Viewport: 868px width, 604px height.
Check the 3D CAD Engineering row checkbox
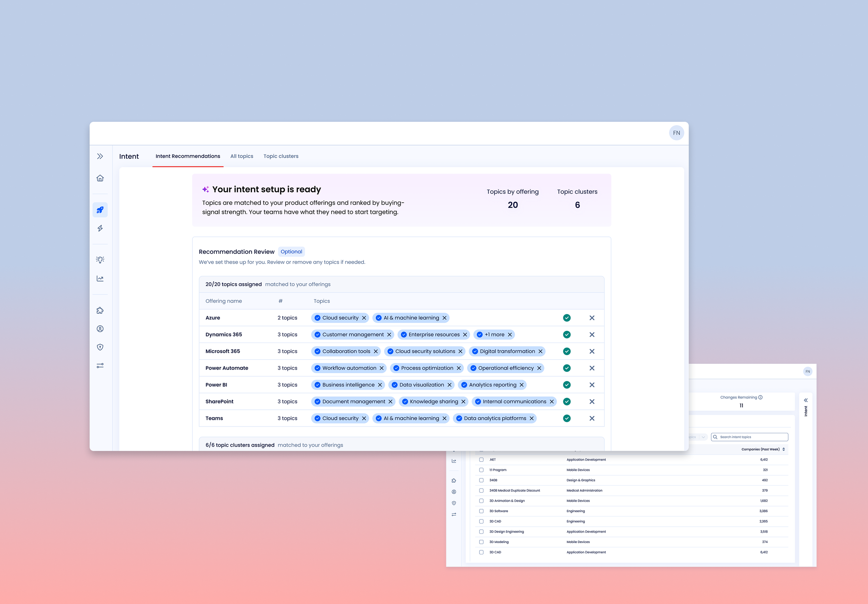481,521
